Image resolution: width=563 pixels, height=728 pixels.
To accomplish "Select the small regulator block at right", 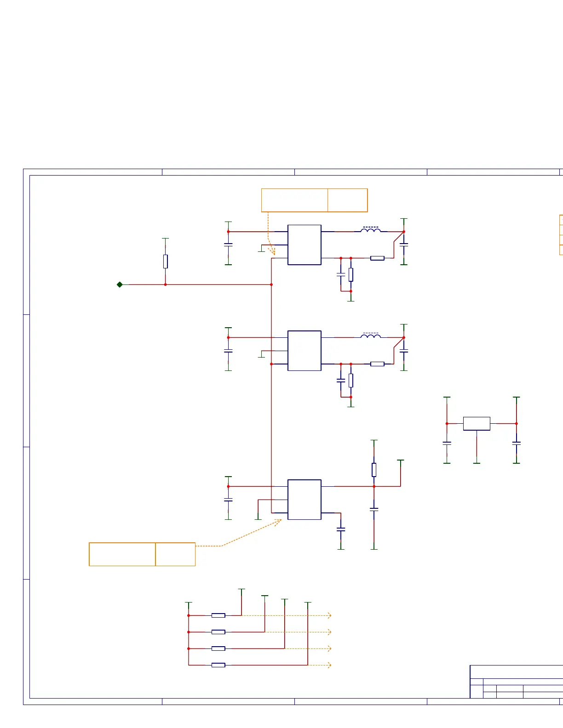I will [x=477, y=424].
